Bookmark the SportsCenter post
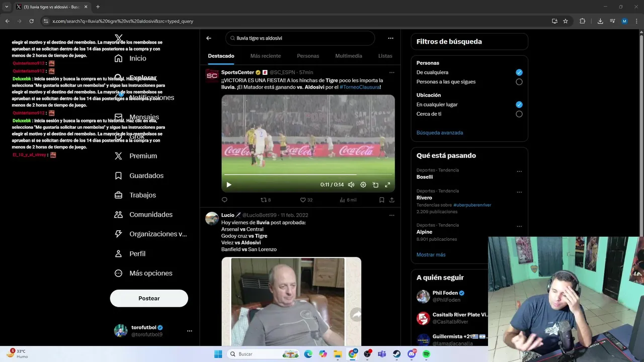 tap(382, 200)
